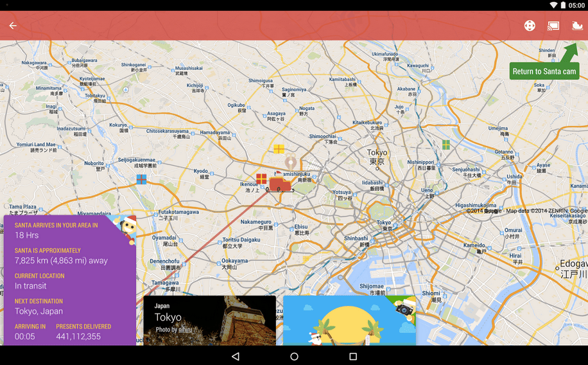Screen dimensions: 588x365
Task: Tap 'PRESENTS DELIVERED' label
Action: pyautogui.click(x=83, y=326)
